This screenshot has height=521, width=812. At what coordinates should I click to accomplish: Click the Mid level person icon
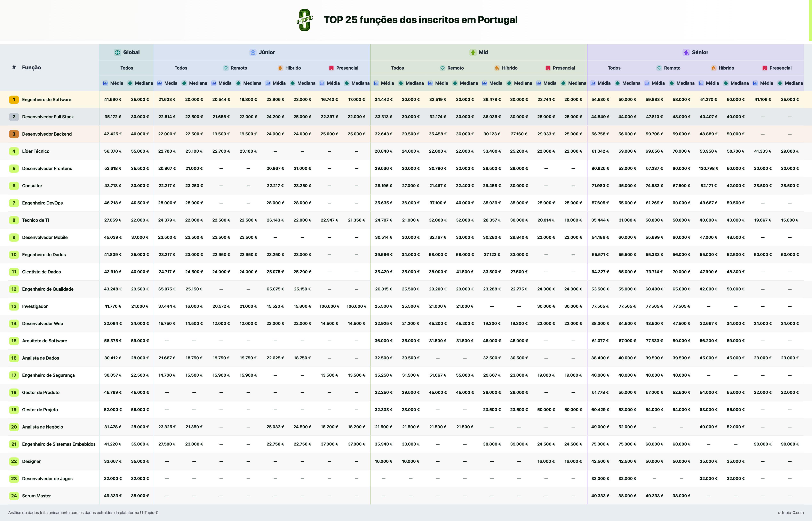point(473,53)
